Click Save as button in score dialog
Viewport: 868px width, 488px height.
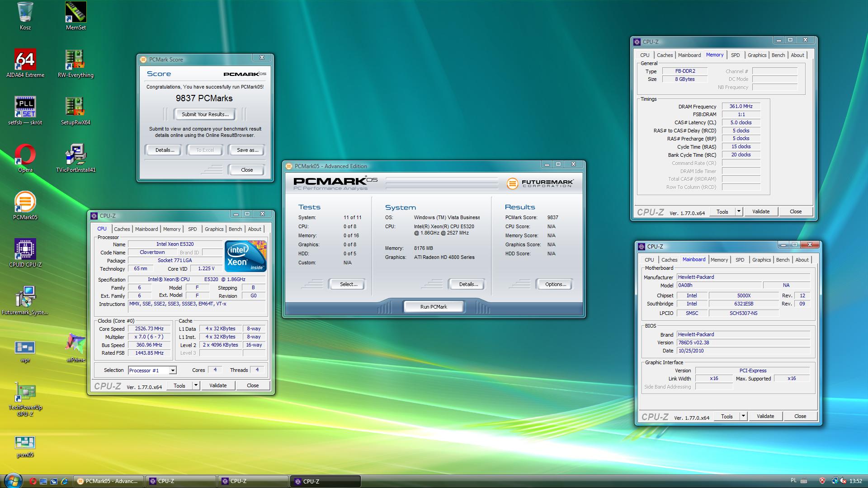coord(247,150)
